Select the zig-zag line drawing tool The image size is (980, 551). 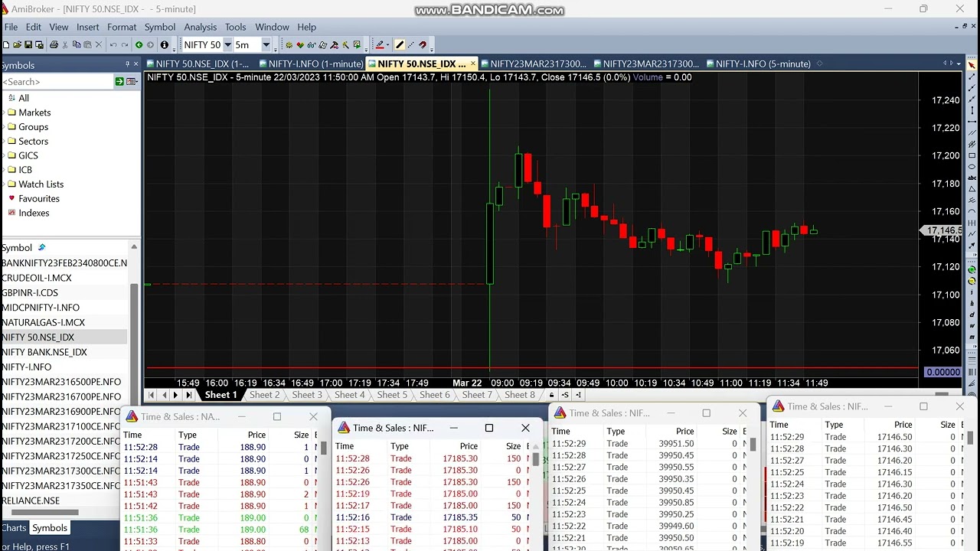click(x=972, y=234)
